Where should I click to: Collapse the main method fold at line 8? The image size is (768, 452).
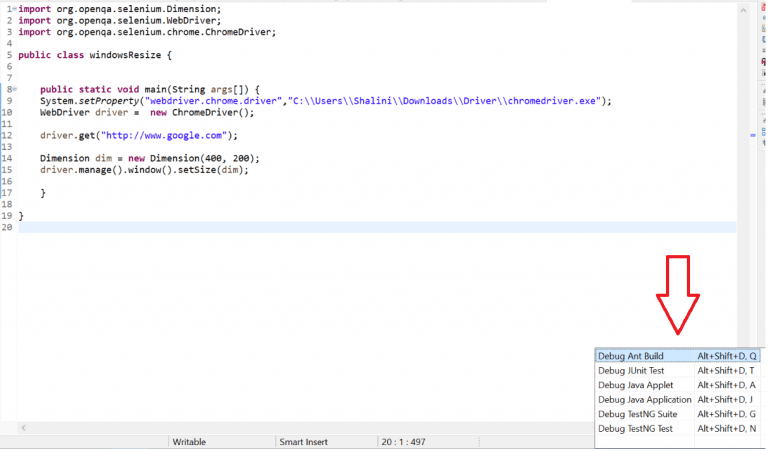click(x=13, y=90)
